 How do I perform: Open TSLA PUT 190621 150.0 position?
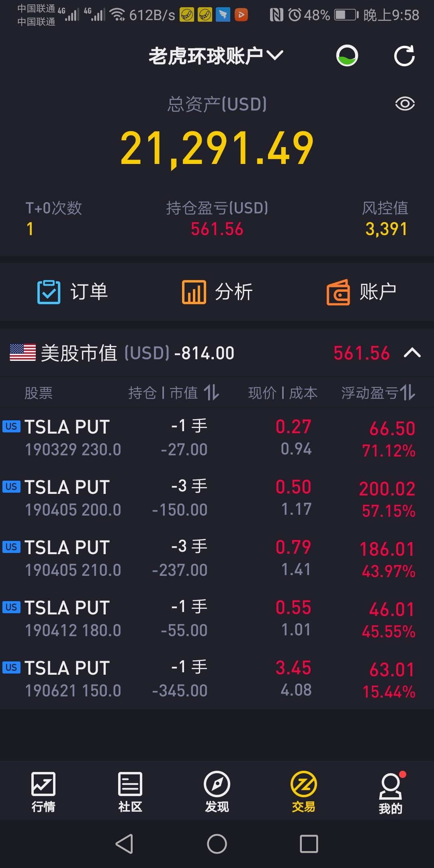click(x=217, y=679)
